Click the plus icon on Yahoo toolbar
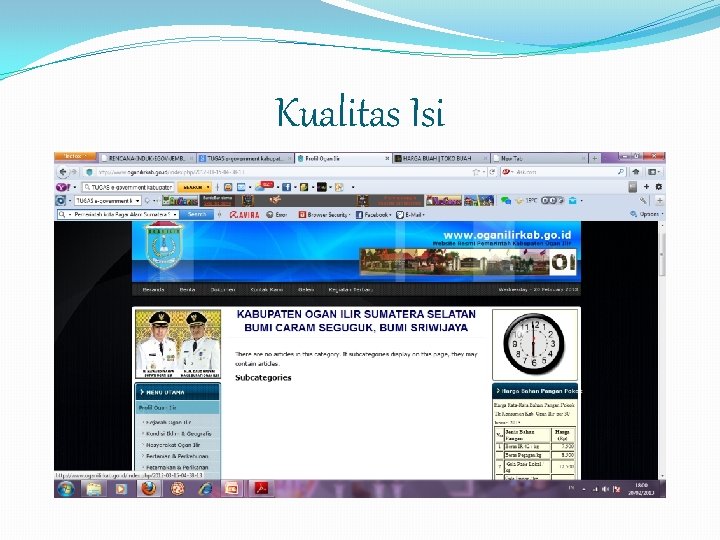 coord(646,186)
